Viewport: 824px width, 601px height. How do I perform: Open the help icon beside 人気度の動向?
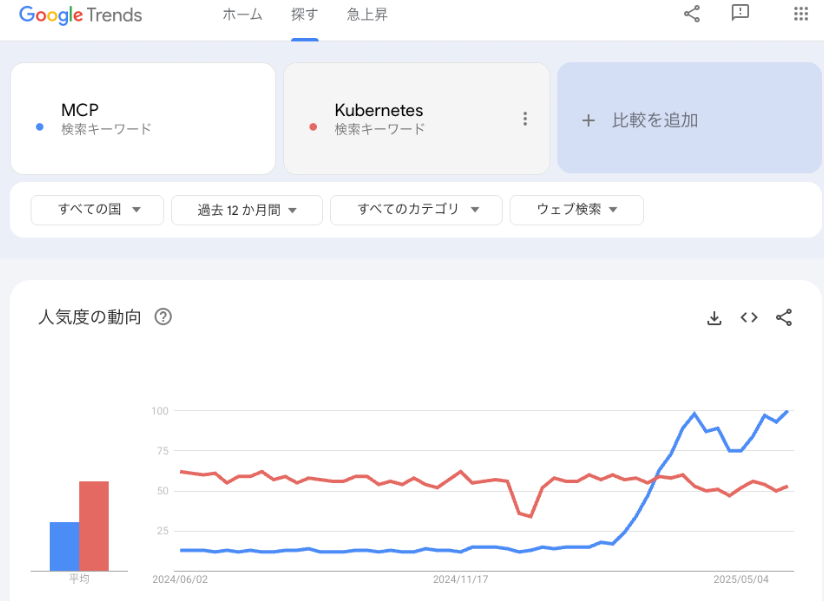tap(163, 317)
